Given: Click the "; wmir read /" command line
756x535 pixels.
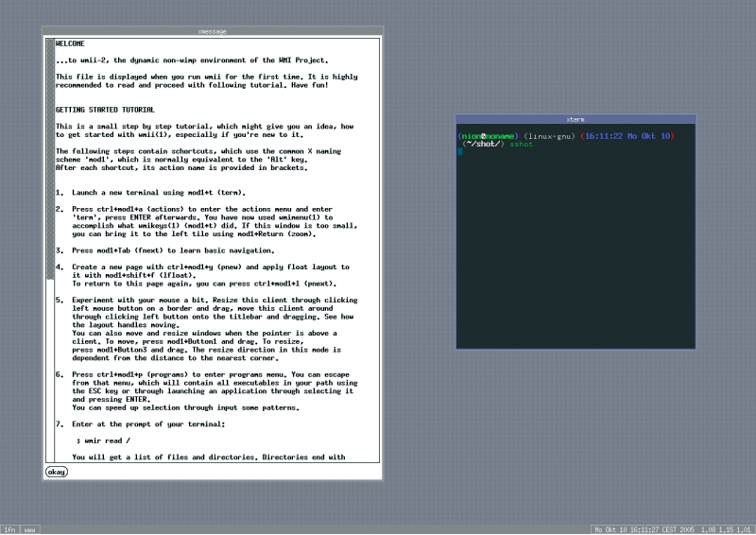Looking at the screenshot, I should point(103,440).
